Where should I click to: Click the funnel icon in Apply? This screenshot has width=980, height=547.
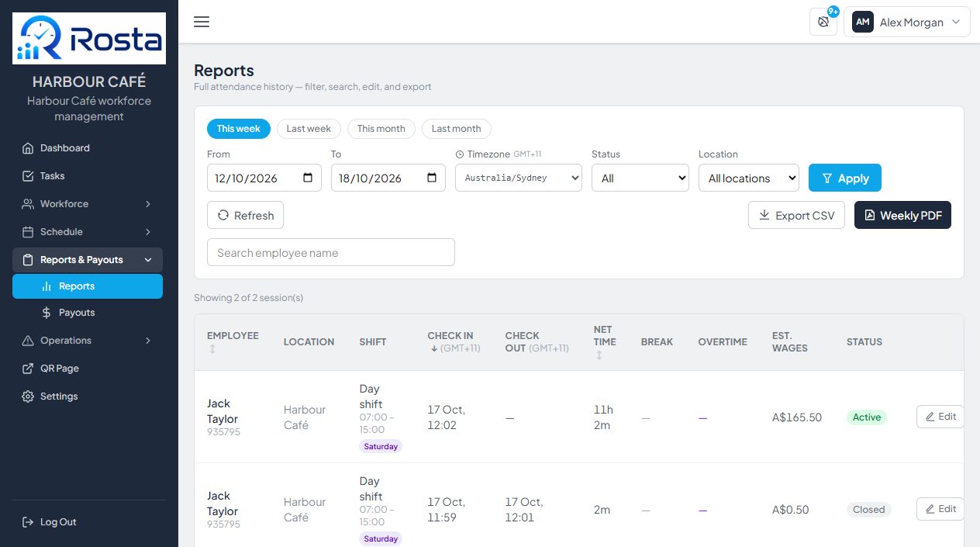click(826, 178)
